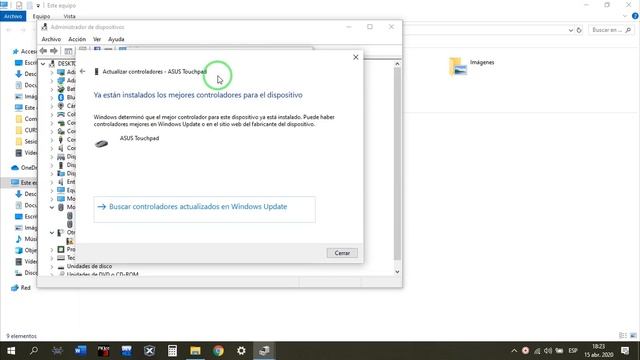
Task: Show hidden system tray icons
Action: click(x=514, y=351)
